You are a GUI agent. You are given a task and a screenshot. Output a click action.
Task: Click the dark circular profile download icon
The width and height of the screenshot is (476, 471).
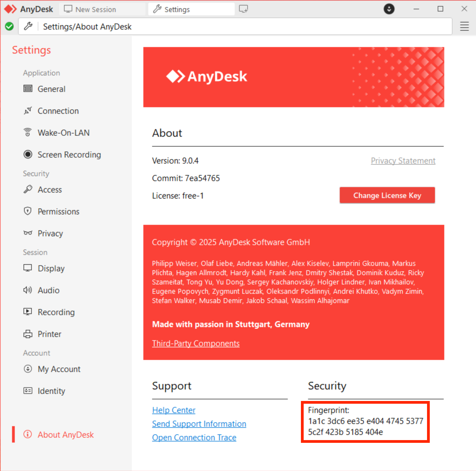tap(389, 9)
